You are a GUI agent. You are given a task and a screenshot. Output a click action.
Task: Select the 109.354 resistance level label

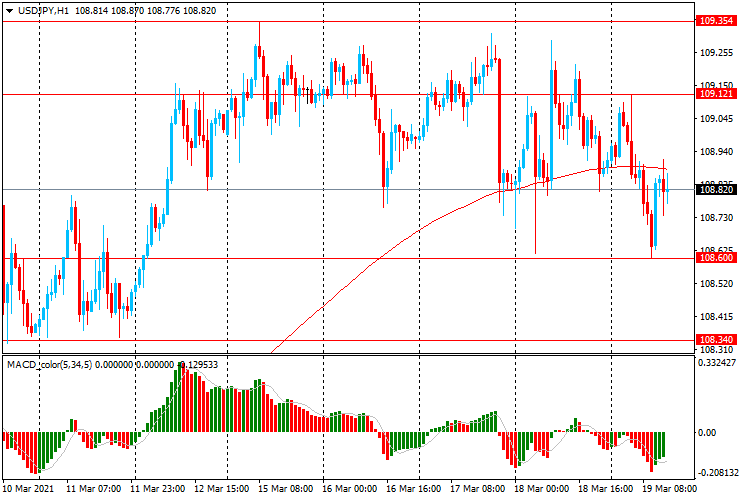(716, 21)
